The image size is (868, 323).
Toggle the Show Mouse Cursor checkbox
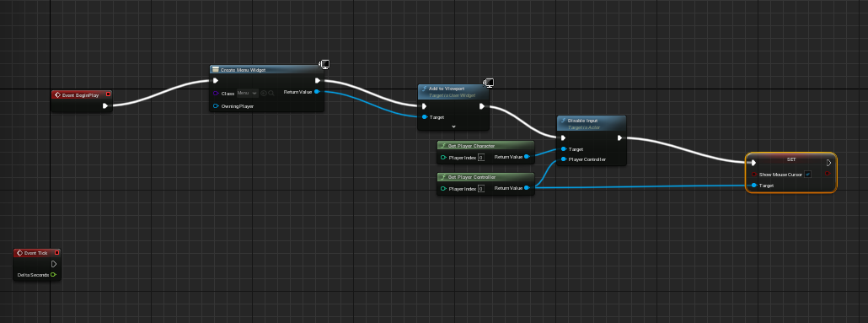(807, 174)
